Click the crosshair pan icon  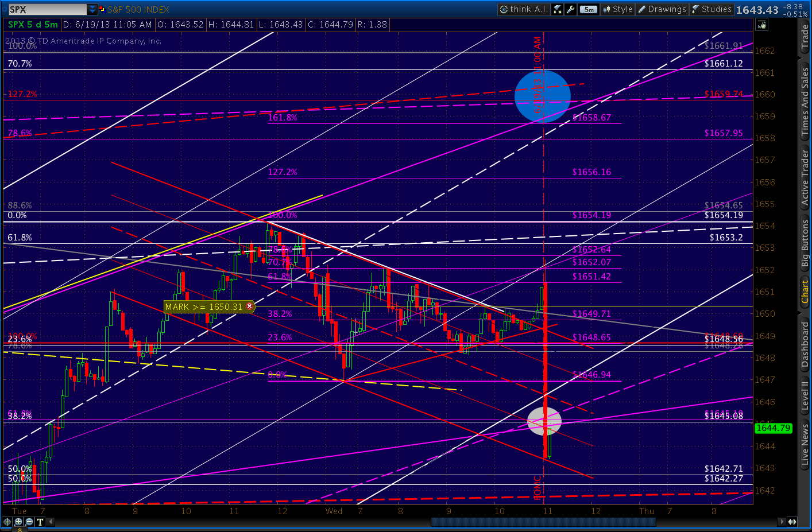pos(7,522)
